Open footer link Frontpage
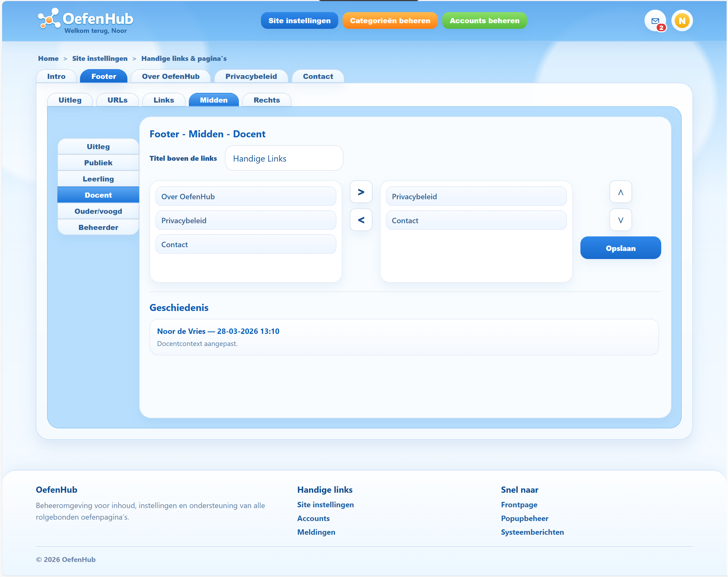This screenshot has height=577, width=728. pos(519,505)
